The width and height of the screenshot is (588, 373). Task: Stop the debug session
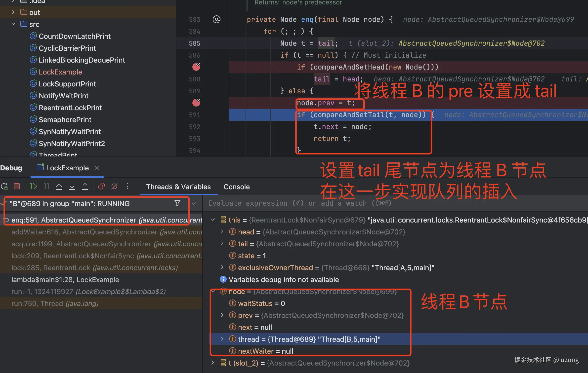[x=17, y=186]
